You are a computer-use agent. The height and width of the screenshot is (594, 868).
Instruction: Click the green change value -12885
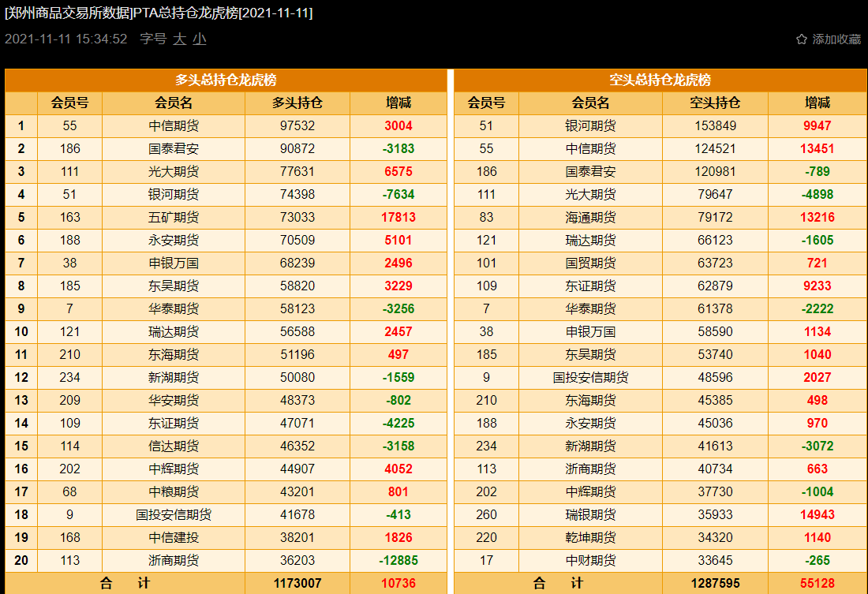[x=398, y=561]
